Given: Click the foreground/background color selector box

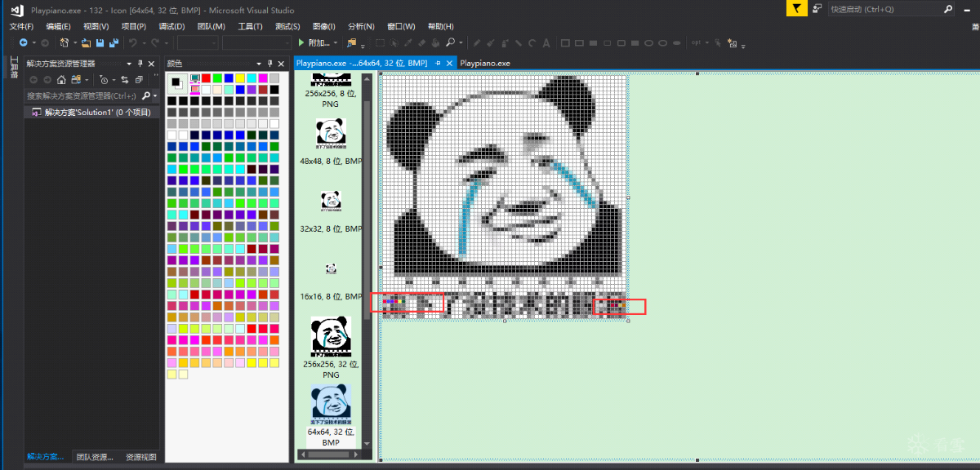Looking at the screenshot, I should click(177, 84).
